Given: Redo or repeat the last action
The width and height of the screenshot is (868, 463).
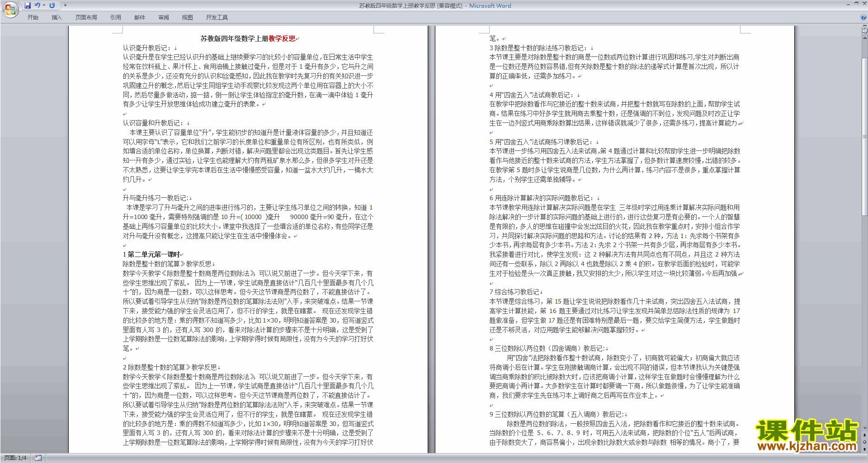Looking at the screenshot, I should point(52,5).
